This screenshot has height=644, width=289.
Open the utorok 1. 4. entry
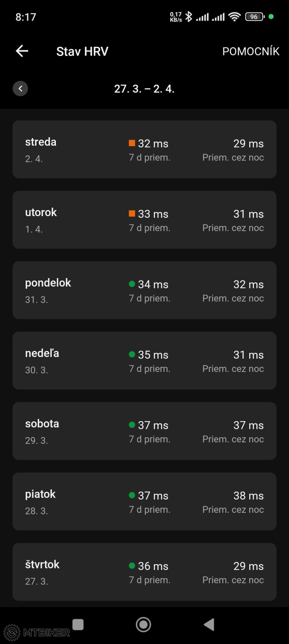[144, 220]
